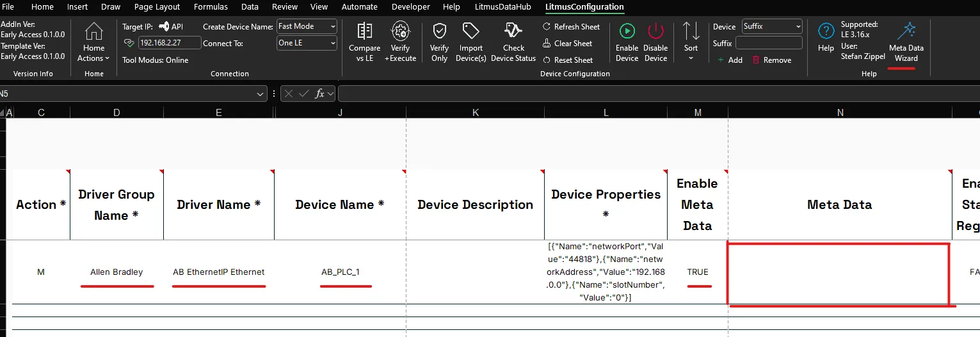Select the empty Meta Data cell
This screenshot has width=980, height=337.
(839, 272)
